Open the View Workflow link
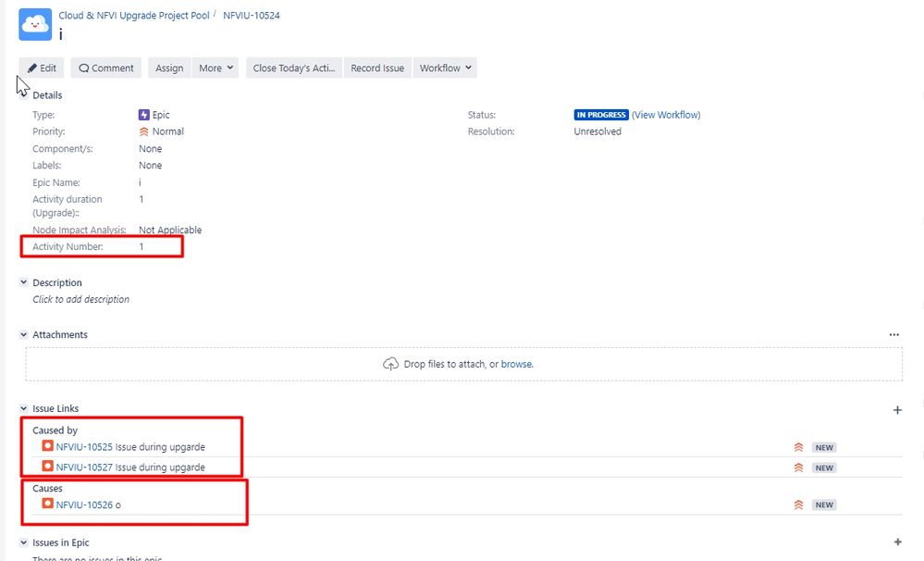 pos(666,115)
